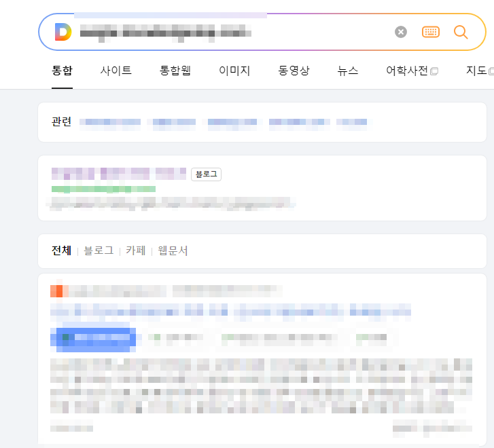
Task: Open the 뉴스 tab
Action: [348, 71]
